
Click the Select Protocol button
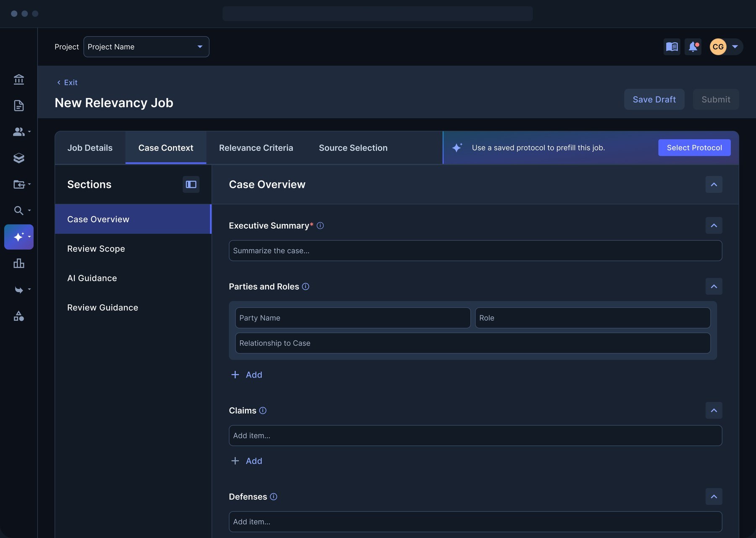(x=695, y=148)
